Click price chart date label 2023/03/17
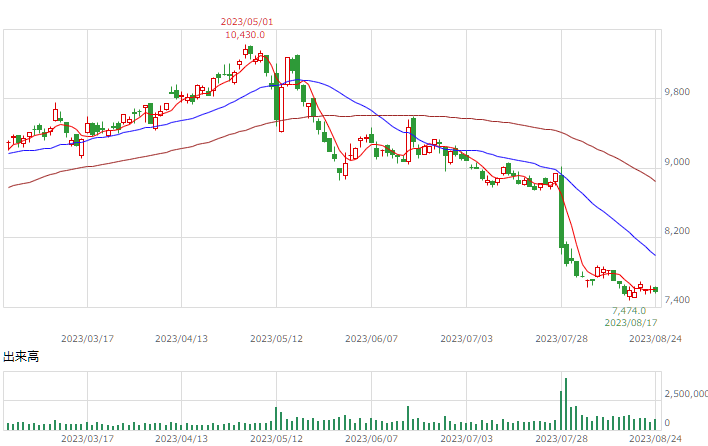Image resolution: width=708 pixels, height=446 pixels. click(87, 339)
